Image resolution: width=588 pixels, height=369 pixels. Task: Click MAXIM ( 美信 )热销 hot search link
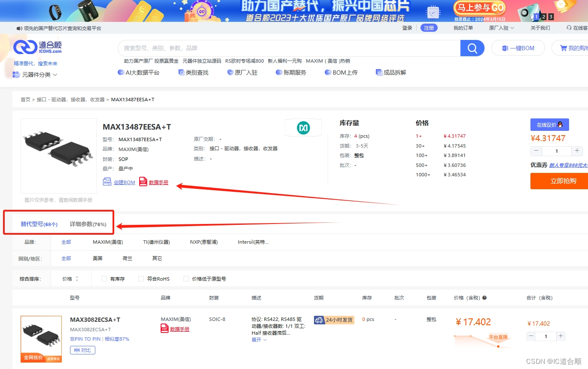coord(328,61)
